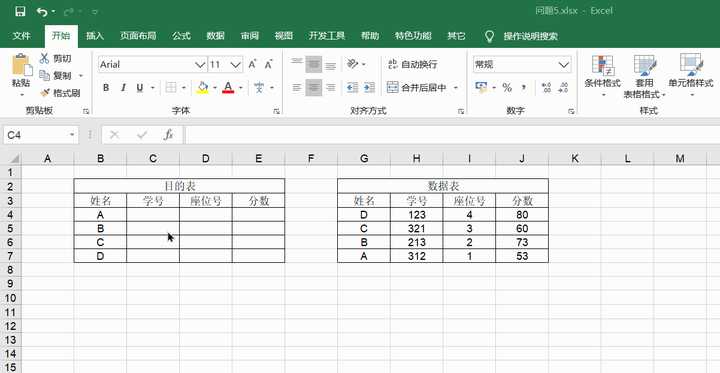Expand the Paste options arrow

[21, 95]
